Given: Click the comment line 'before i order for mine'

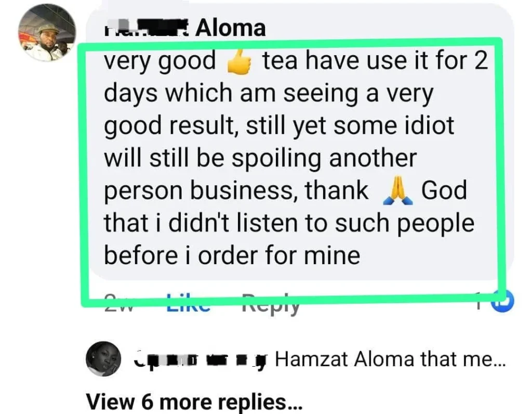Looking at the screenshot, I should (x=232, y=255).
